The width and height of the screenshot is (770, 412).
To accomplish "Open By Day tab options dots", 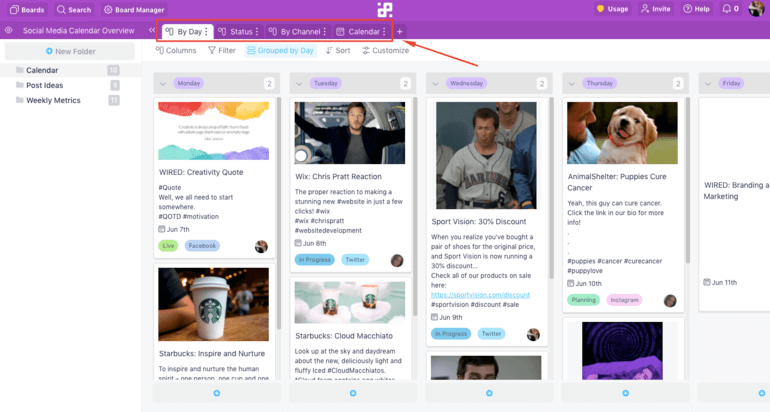I will 206,31.
